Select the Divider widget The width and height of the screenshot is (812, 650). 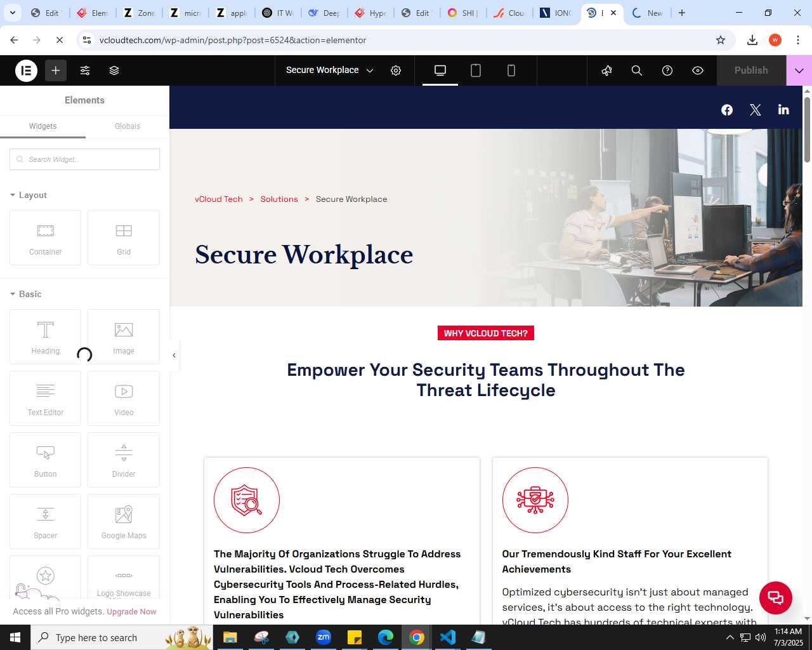coord(124,460)
